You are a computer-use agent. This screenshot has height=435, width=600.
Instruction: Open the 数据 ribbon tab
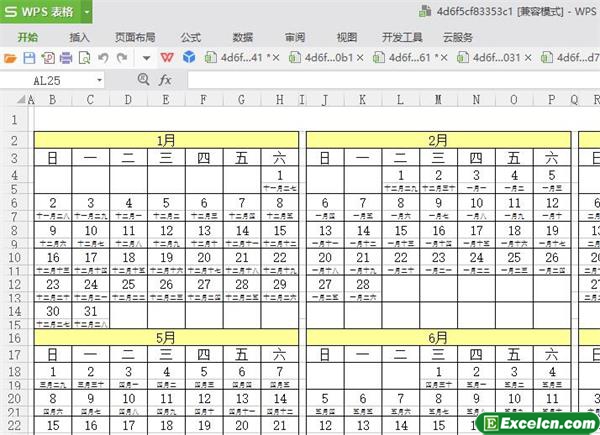click(x=243, y=37)
